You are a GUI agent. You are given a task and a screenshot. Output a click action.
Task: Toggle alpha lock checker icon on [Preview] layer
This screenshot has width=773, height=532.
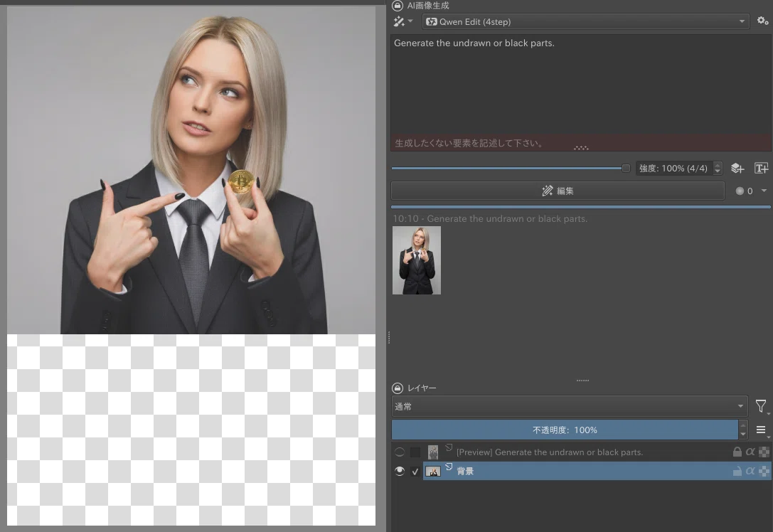tap(764, 452)
